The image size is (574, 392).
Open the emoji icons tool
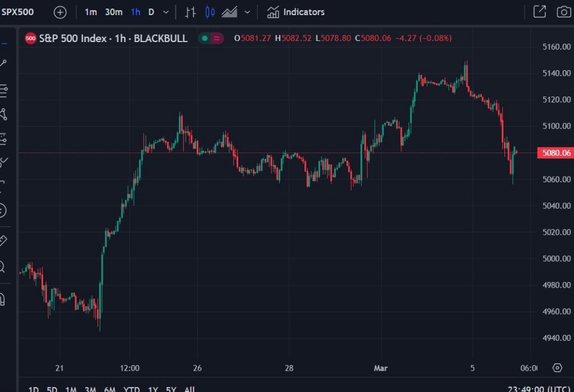2,211
